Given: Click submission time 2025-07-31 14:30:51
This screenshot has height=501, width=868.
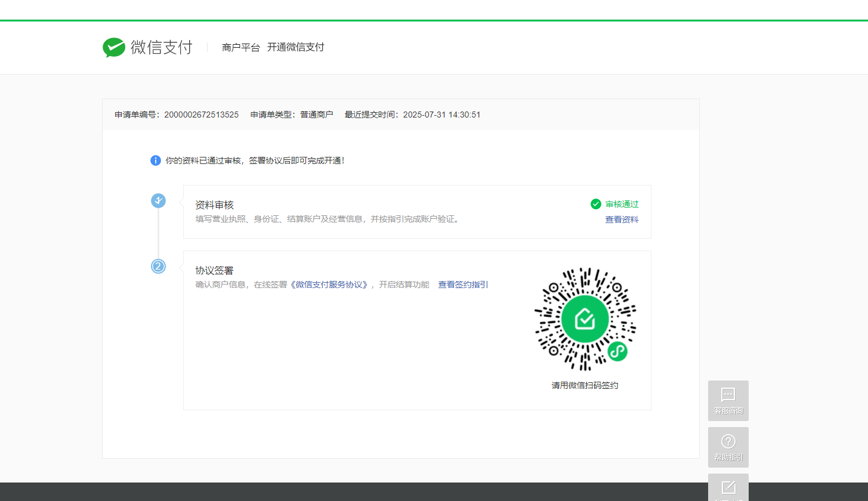Looking at the screenshot, I should tap(442, 115).
